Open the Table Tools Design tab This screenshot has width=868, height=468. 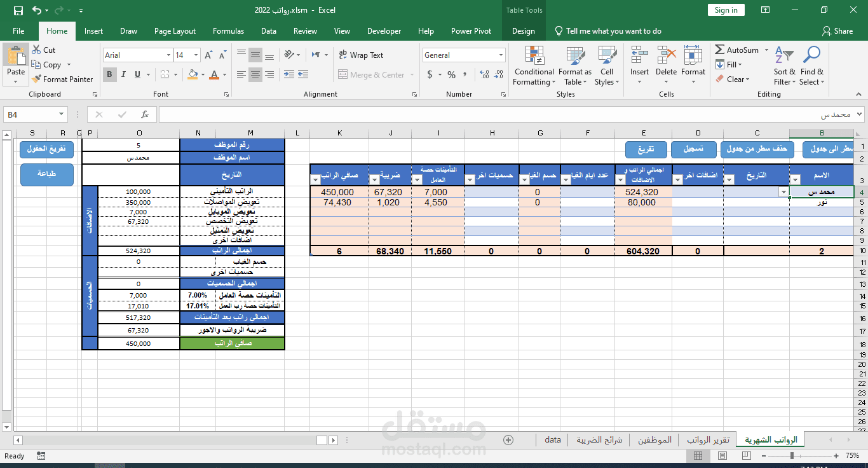click(523, 31)
